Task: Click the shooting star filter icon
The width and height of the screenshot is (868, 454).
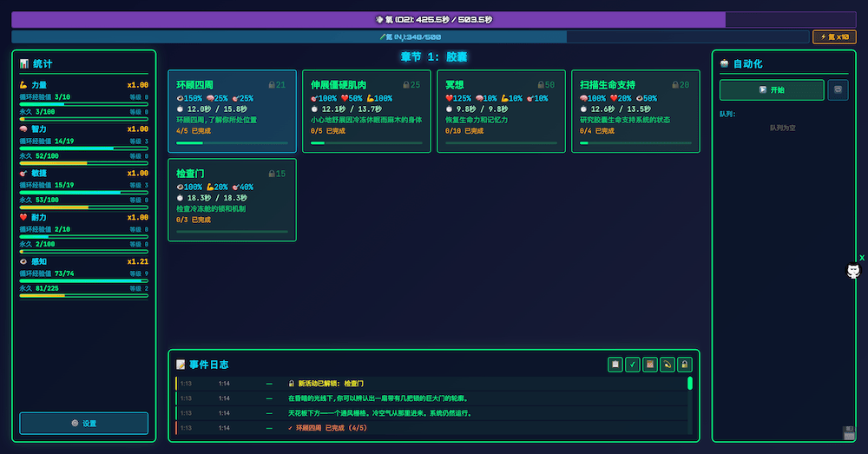Action: 667,365
